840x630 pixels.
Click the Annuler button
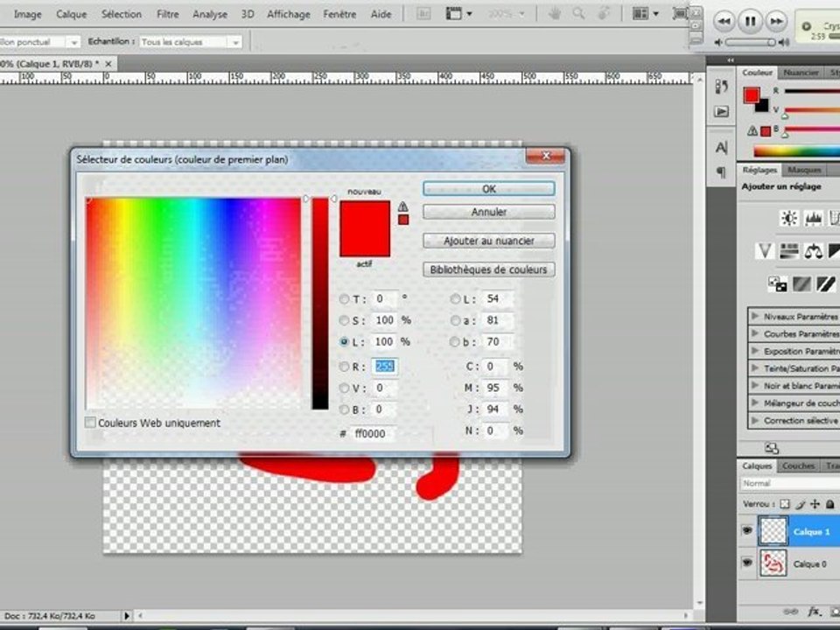pos(488,212)
